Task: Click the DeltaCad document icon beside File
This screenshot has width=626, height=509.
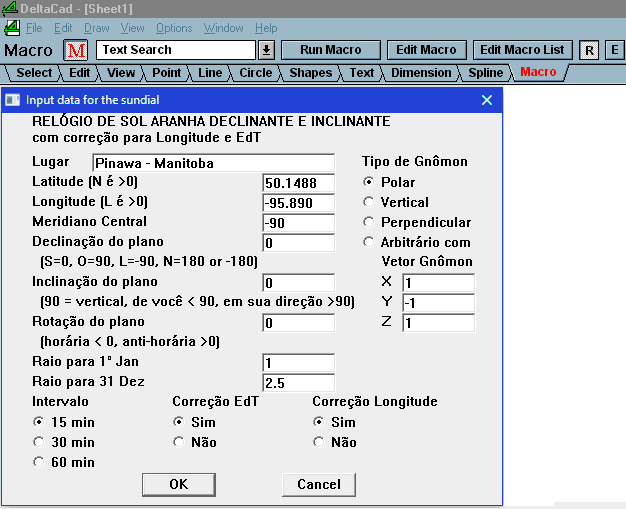Action: tap(13, 28)
